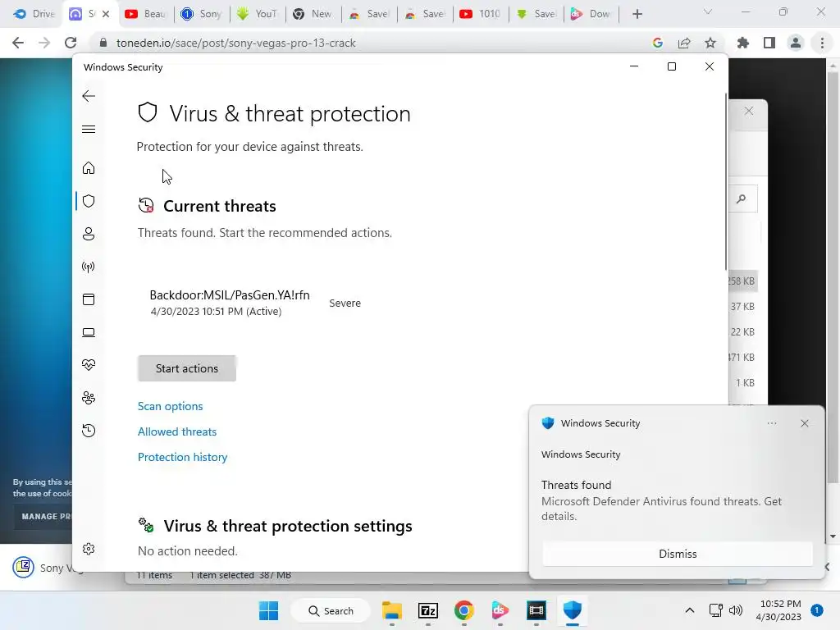Open Chrome three-dot menu
The width and height of the screenshot is (840, 630).
(822, 43)
